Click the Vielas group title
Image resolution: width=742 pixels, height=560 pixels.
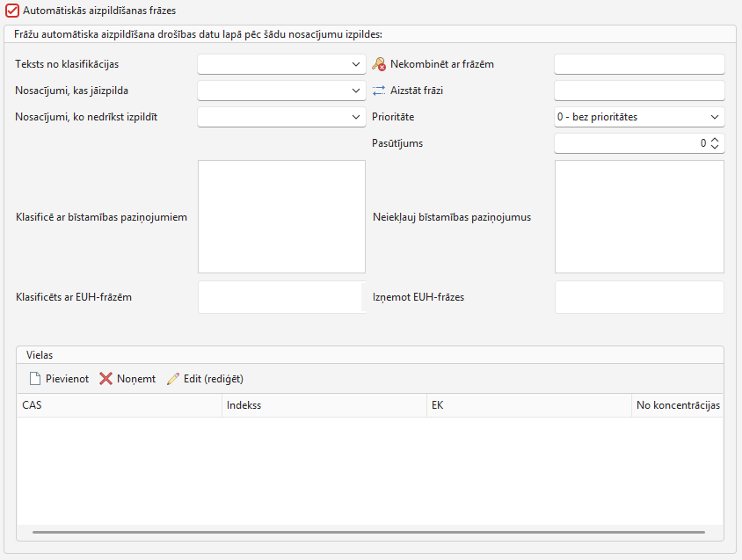point(40,355)
